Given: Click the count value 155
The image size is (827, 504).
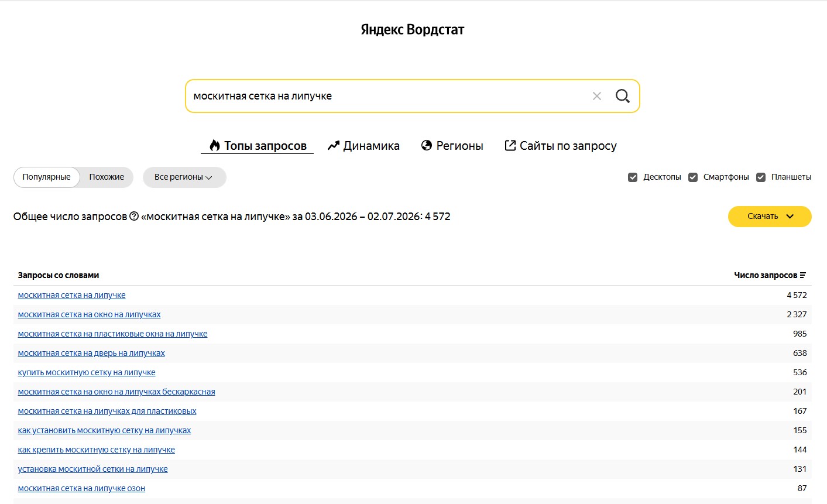Looking at the screenshot, I should point(800,431).
